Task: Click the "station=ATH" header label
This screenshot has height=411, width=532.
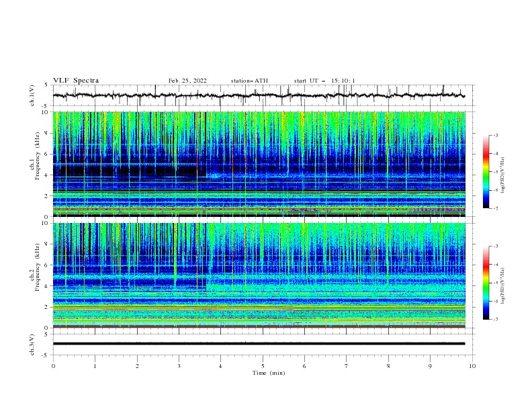Action: click(249, 81)
